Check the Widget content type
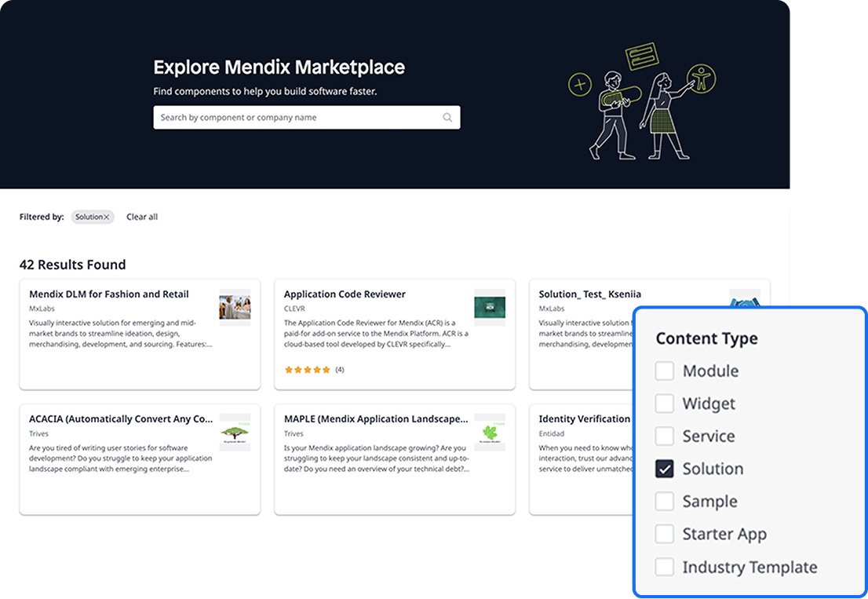 coord(665,404)
